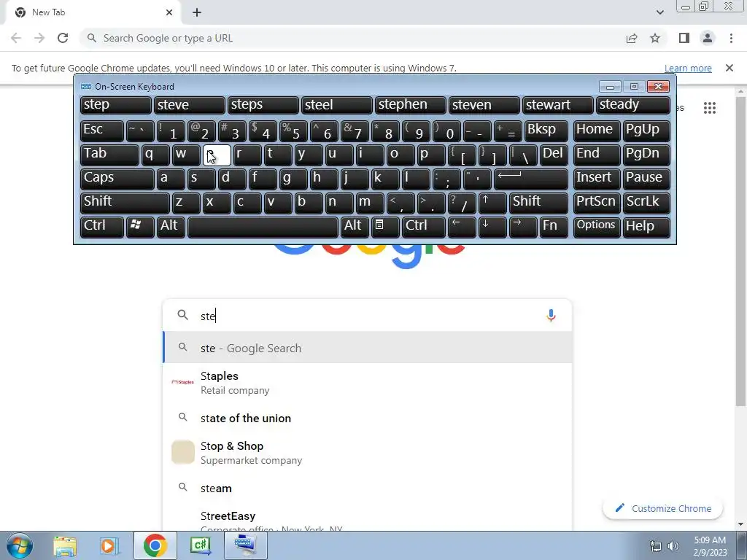The height and width of the screenshot is (560, 747).
Task: Toggle left Shift key on keyboard
Action: click(125, 203)
